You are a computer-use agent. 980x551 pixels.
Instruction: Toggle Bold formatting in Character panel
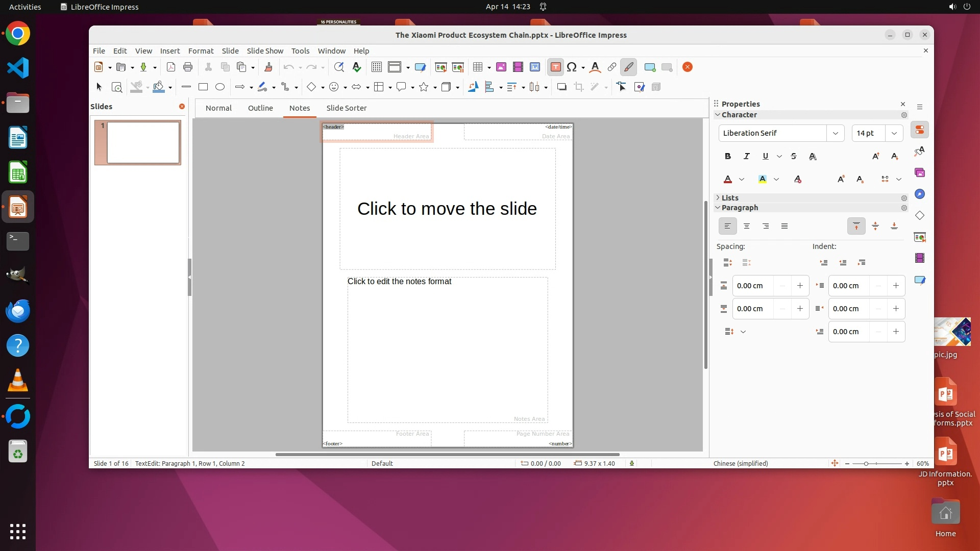tap(728, 157)
